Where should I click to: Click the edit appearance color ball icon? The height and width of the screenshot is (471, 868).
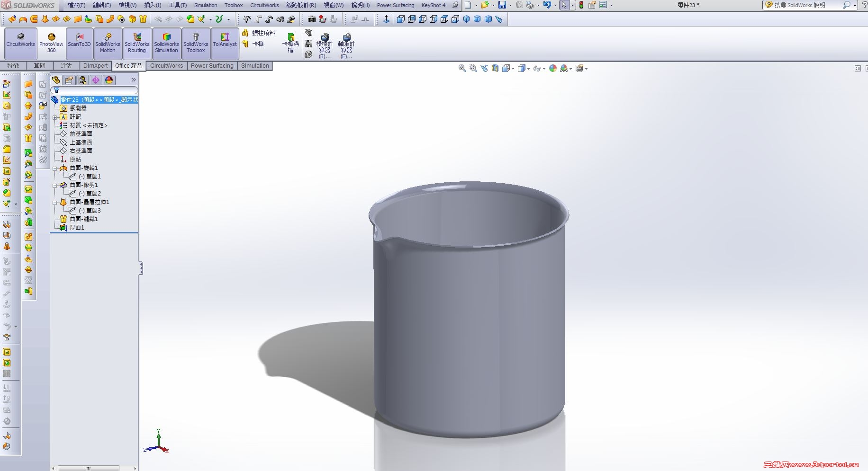[553, 68]
